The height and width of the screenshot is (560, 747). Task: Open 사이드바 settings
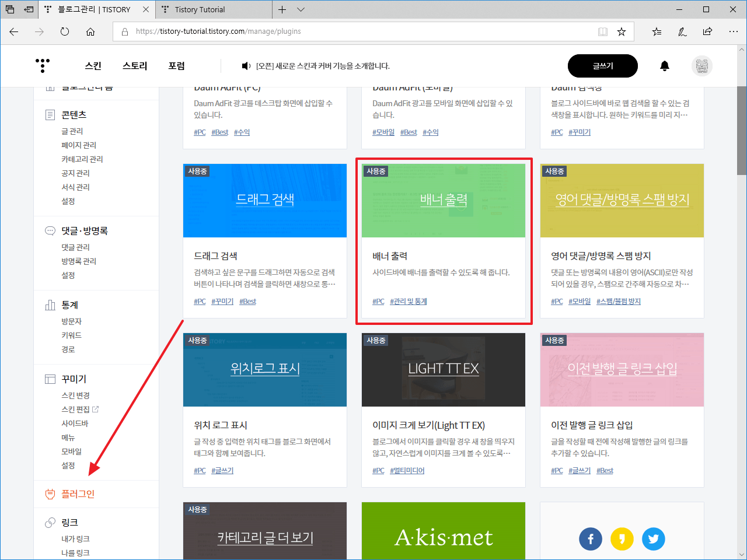click(x=75, y=423)
